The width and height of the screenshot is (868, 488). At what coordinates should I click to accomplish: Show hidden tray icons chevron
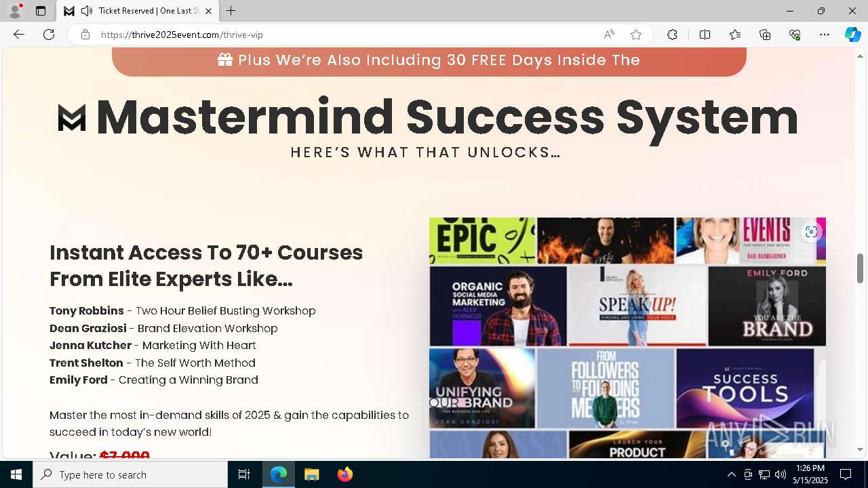point(731,474)
